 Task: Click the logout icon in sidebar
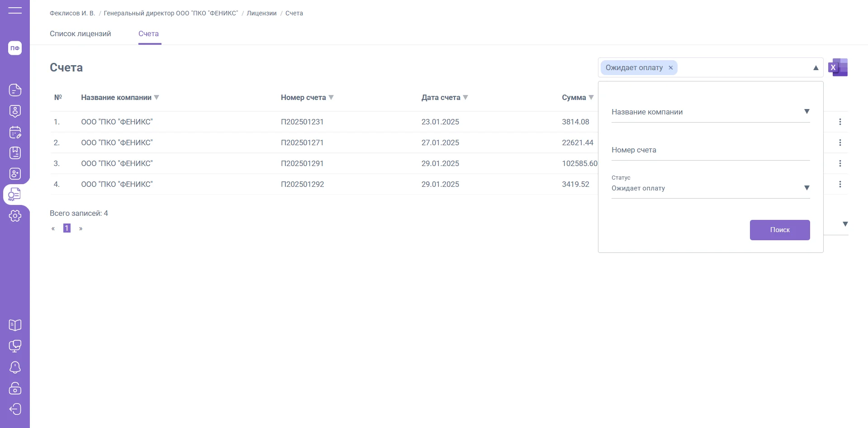click(15, 409)
